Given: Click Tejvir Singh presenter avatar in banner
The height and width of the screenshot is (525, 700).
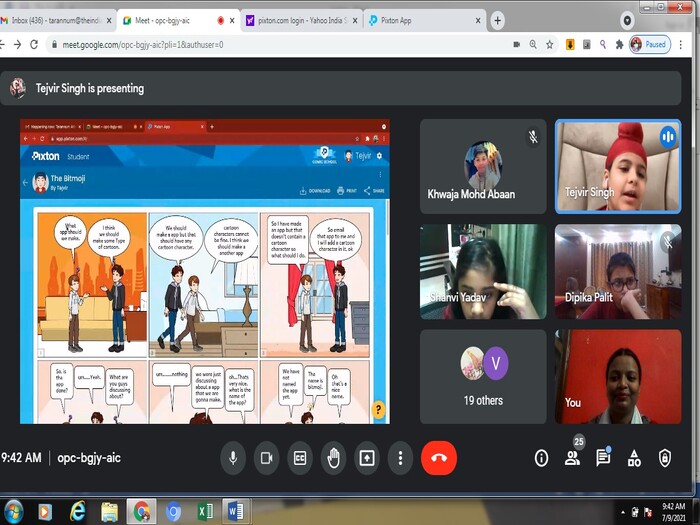Looking at the screenshot, I should coord(18,88).
